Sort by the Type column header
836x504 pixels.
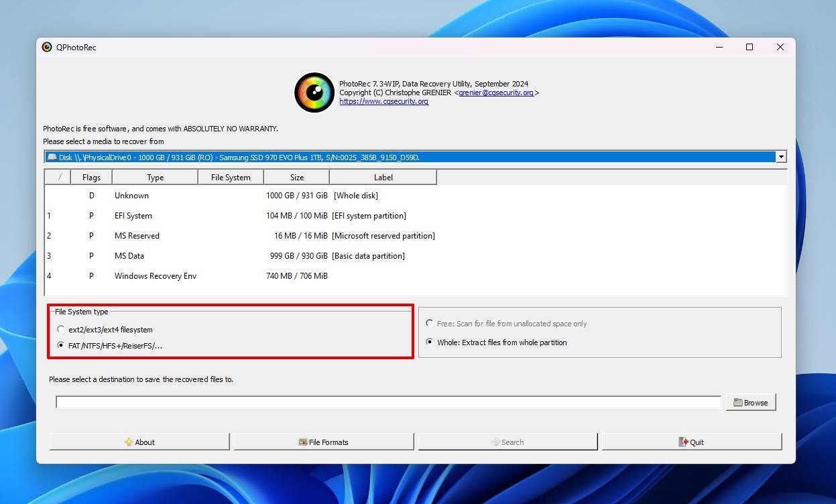155,177
